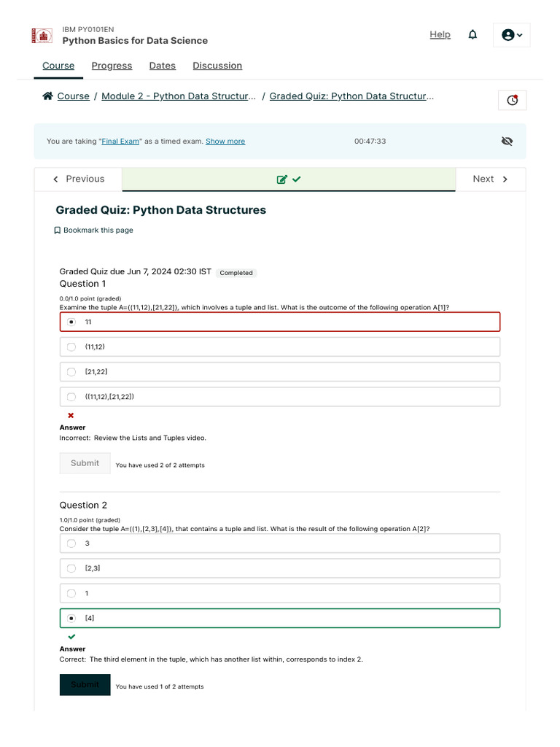Open the Help link
Image resolution: width=560 pixels, height=747 pixels.
click(440, 34)
